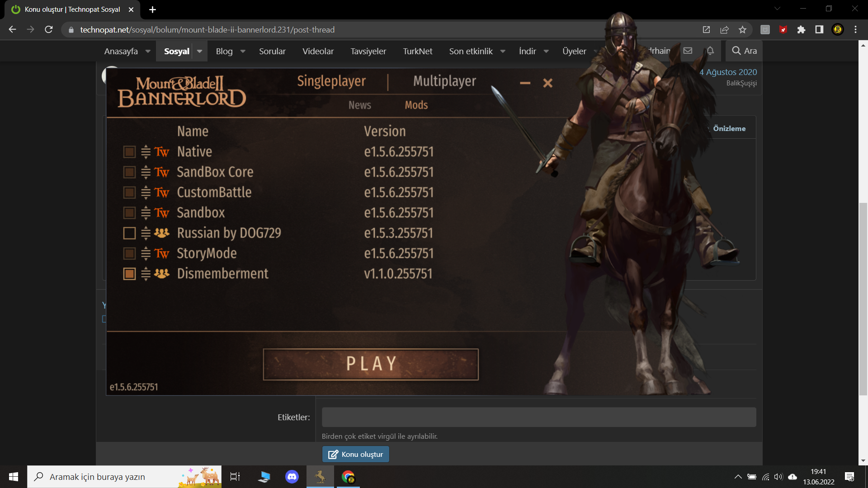Open the forum inbox envelope icon
Image resolution: width=868 pixels, height=488 pixels.
pos(688,51)
